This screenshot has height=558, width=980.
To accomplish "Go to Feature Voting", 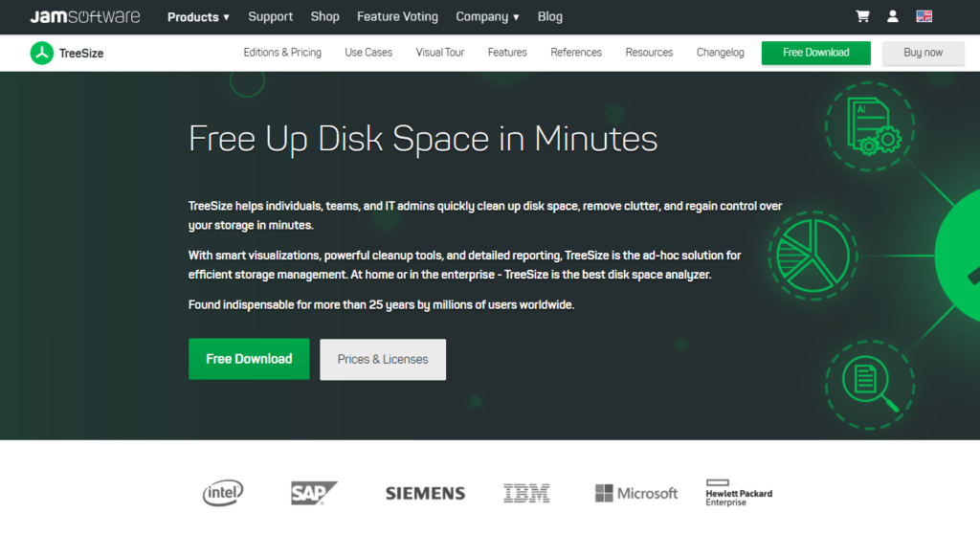I will tap(397, 17).
